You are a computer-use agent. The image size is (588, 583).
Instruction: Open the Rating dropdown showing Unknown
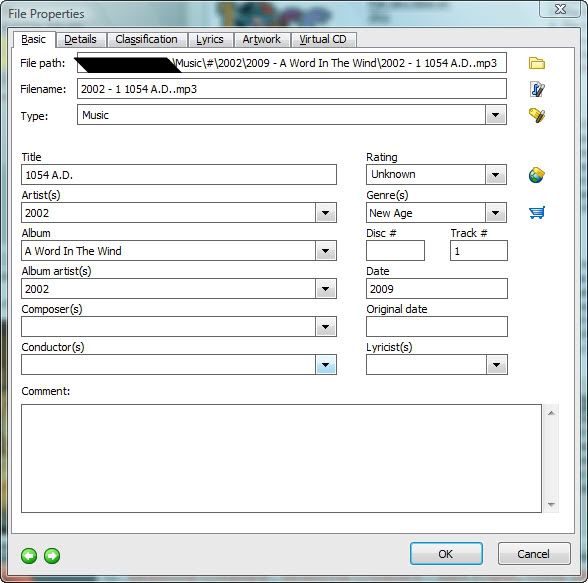pos(495,175)
